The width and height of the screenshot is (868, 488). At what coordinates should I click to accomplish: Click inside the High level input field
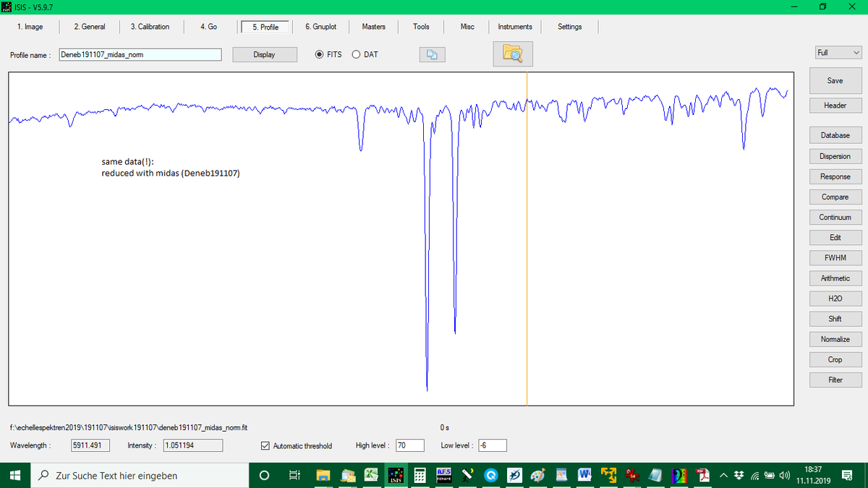pos(409,445)
